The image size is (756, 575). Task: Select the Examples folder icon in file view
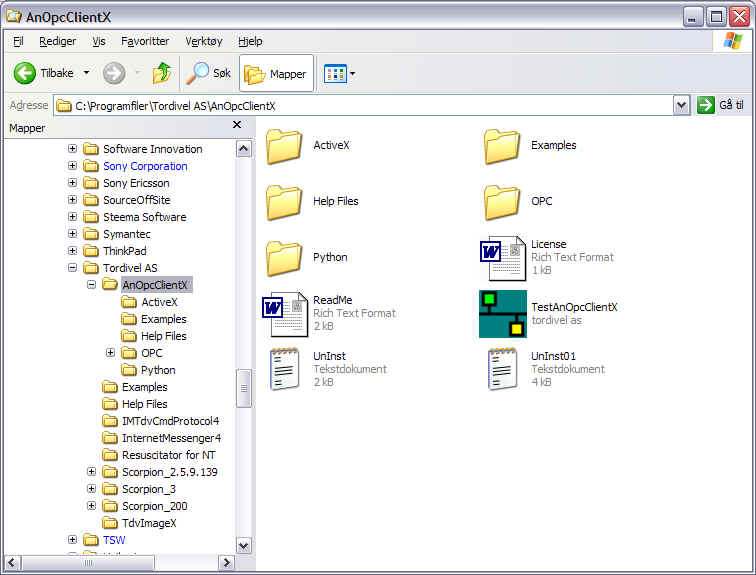coord(501,146)
